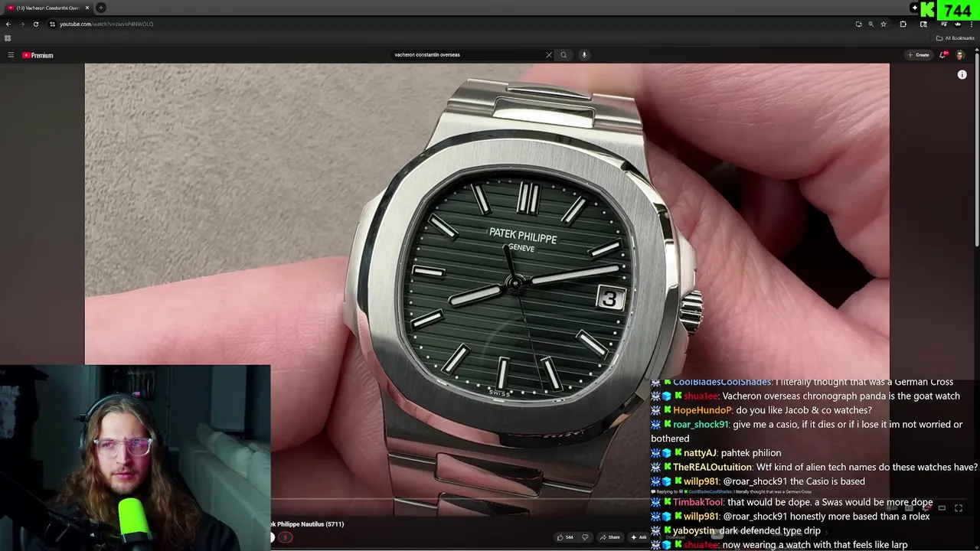Screen dimensions: 980x551
Task: Share the video
Action: (x=609, y=537)
